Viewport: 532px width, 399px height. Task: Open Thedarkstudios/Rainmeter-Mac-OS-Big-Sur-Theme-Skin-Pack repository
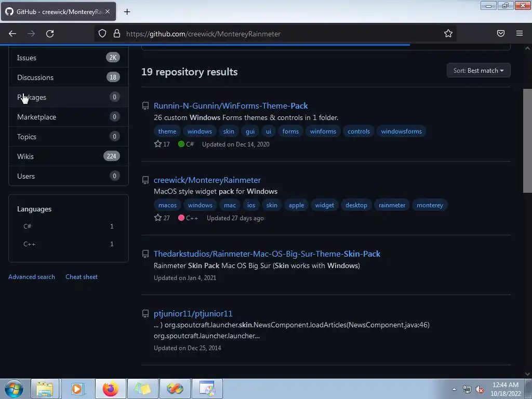267,254
